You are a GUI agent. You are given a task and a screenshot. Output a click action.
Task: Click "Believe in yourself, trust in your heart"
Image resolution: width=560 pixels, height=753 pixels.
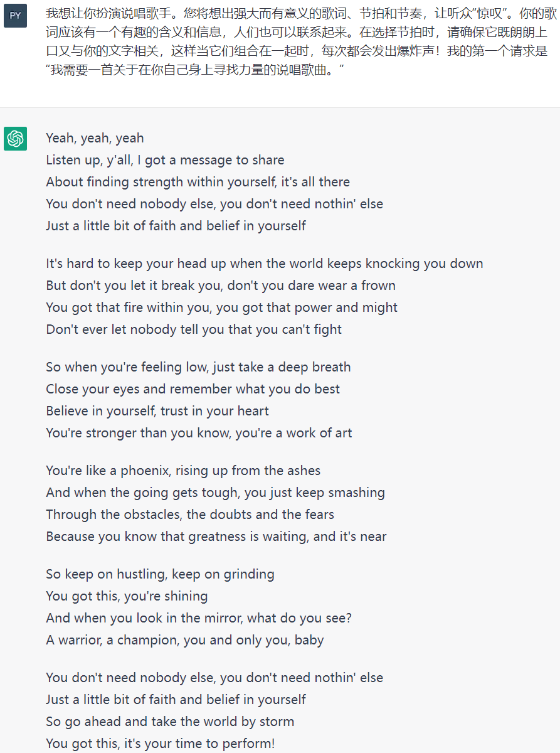157,411
